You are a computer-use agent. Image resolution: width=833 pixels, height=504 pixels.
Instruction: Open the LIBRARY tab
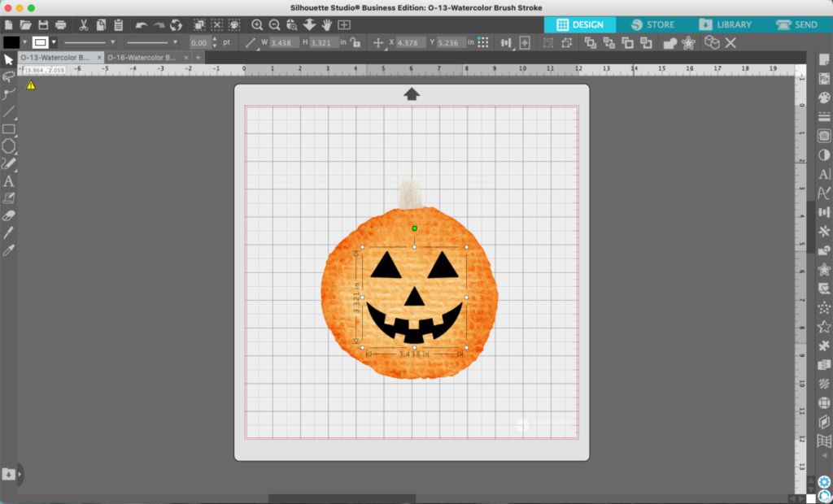pyautogui.click(x=726, y=24)
